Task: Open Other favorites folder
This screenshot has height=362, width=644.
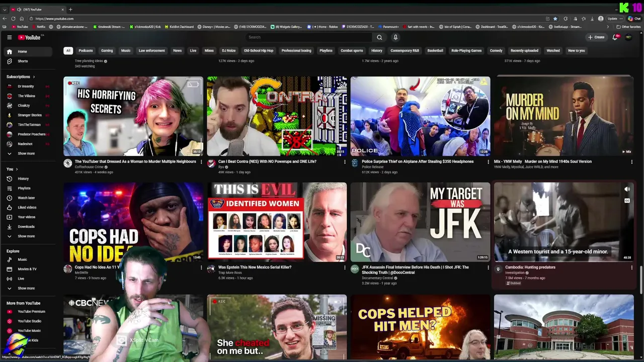Action: click(x=629, y=27)
